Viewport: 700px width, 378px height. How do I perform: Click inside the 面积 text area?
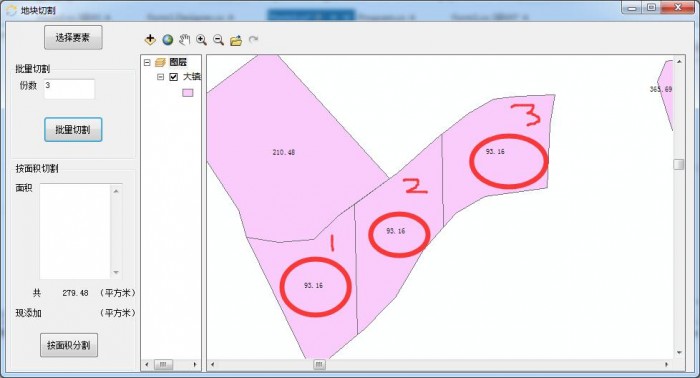coord(75,231)
